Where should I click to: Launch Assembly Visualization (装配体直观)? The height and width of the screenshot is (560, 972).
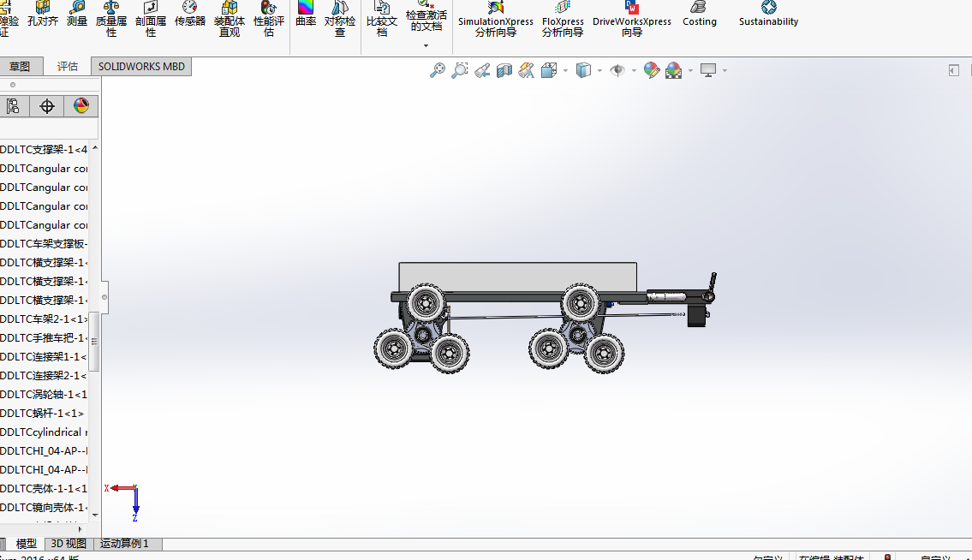click(230, 19)
